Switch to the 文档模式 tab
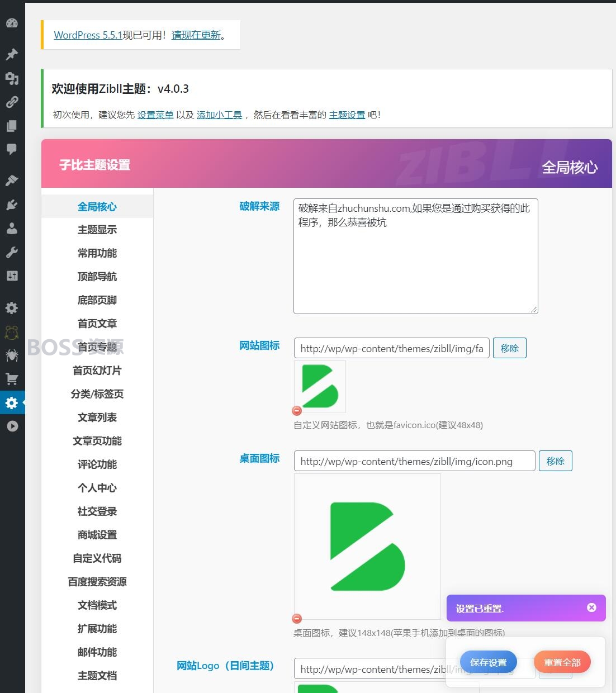Viewport: 616px width, 693px height. click(97, 605)
